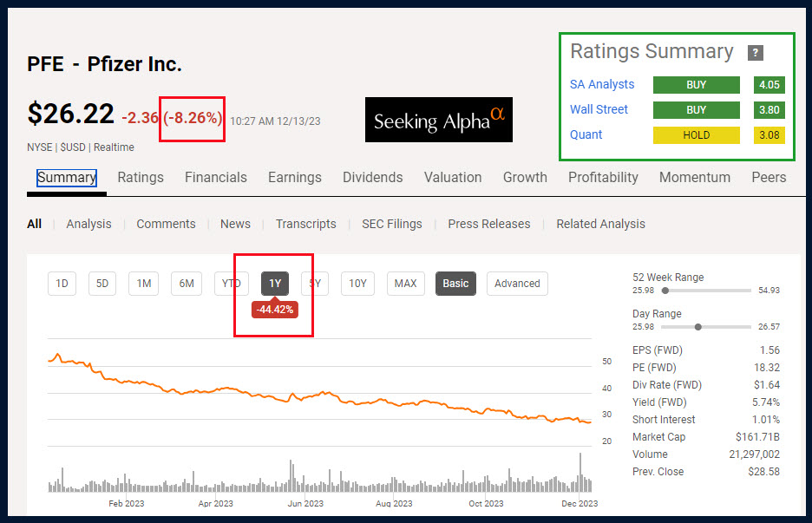Click the Seeking Alpha logo
The image size is (812, 523).
(x=439, y=121)
